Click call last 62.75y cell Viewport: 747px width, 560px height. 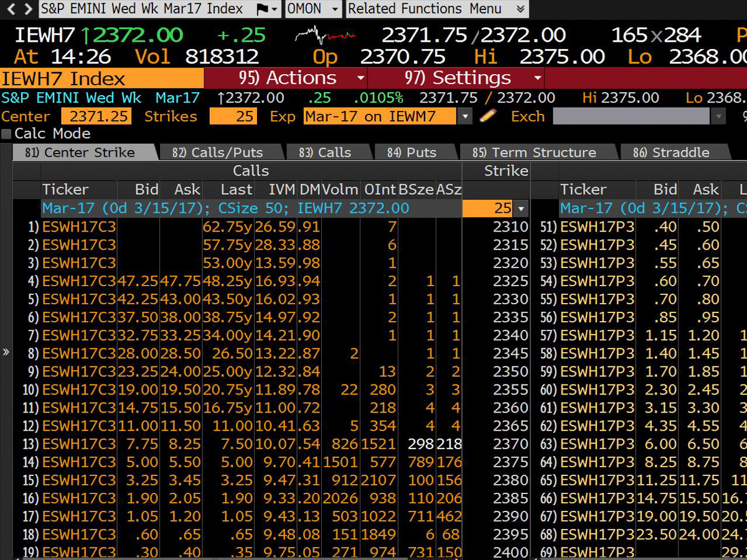[x=228, y=227]
